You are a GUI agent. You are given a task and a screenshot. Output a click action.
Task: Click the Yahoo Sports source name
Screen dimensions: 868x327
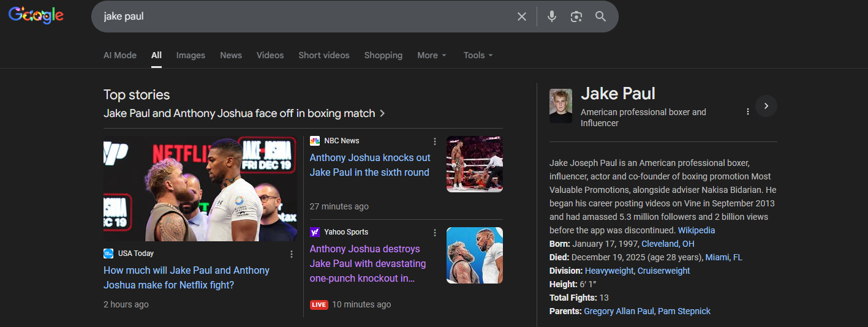(346, 232)
